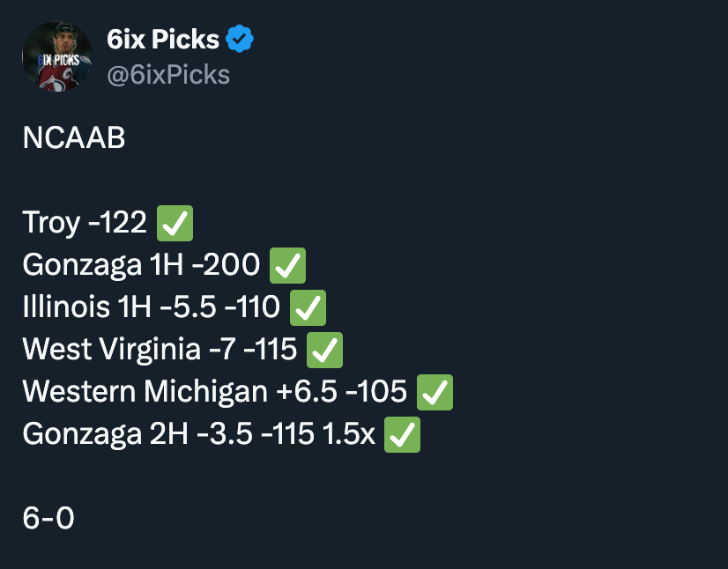Screen dimensions: 728x569
Task: Click the Western Michigan +6.5 -105 text
Action: [x=214, y=392]
